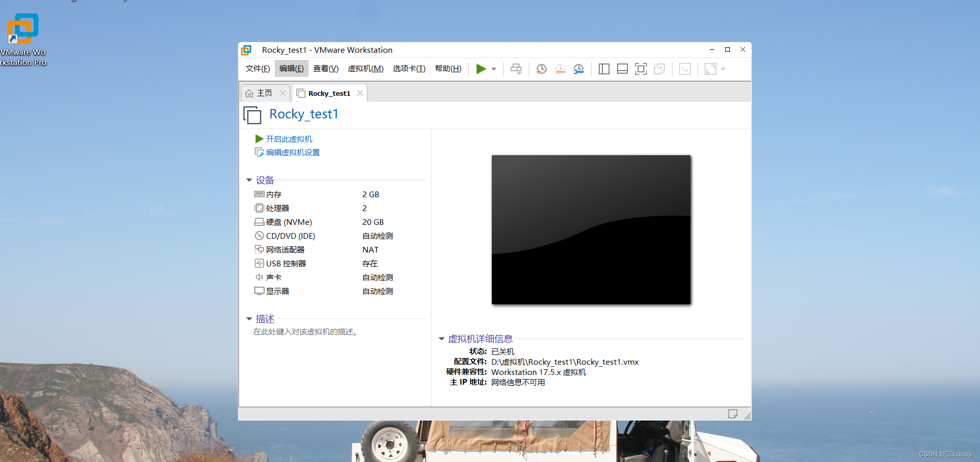Maximize the VMware Workstation window
The height and width of the screenshot is (462, 980).
click(x=727, y=50)
